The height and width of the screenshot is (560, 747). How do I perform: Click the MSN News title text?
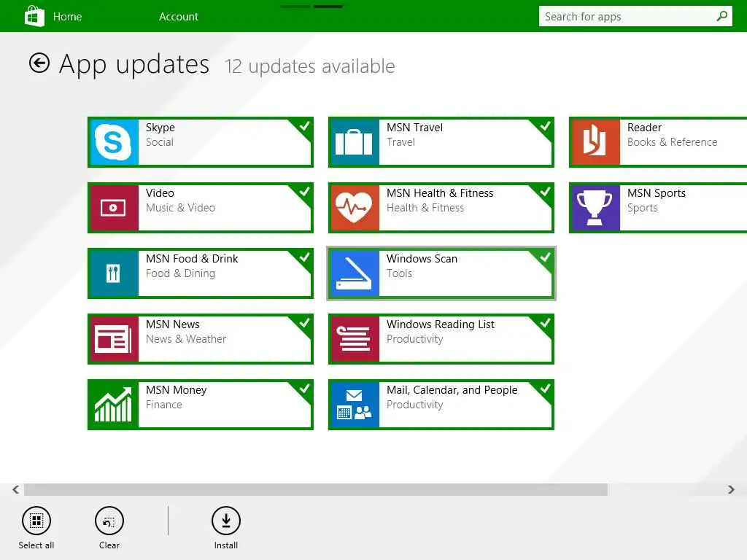[172, 324]
